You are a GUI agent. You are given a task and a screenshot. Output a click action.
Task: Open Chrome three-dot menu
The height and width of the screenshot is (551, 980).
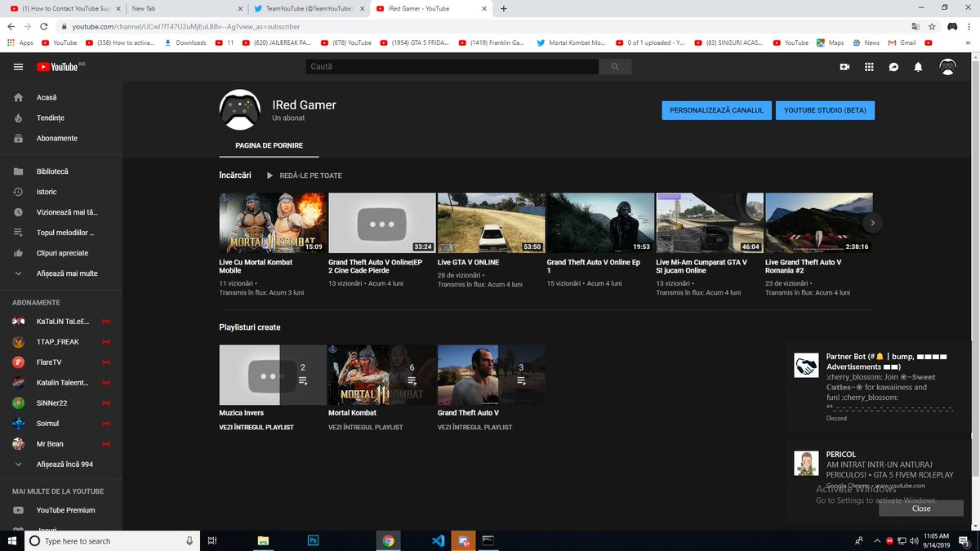(970, 26)
